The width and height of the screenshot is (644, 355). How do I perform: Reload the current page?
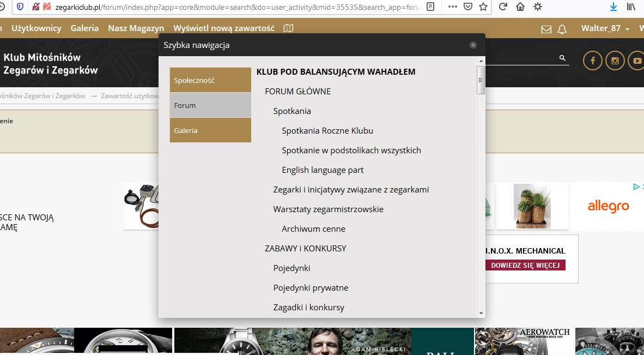503,7
